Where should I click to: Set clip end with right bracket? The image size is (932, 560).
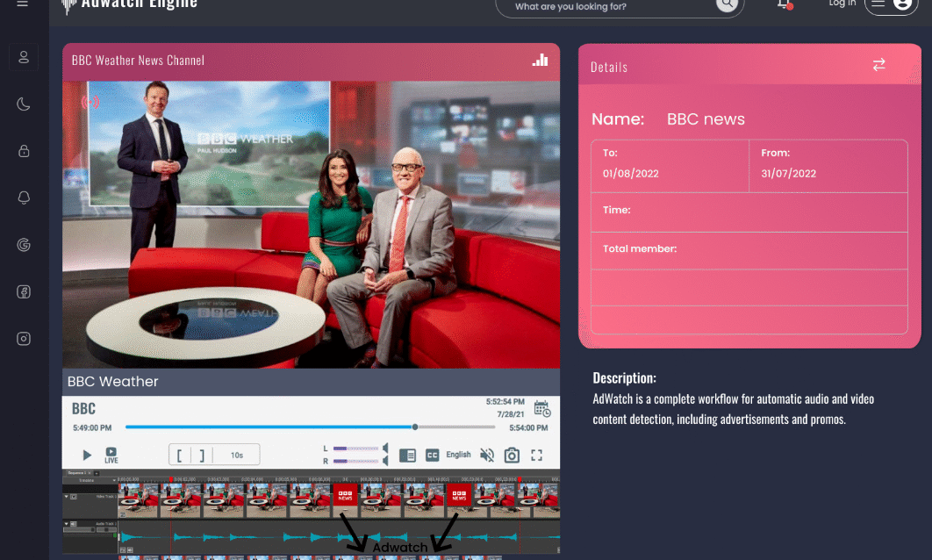pyautogui.click(x=202, y=456)
